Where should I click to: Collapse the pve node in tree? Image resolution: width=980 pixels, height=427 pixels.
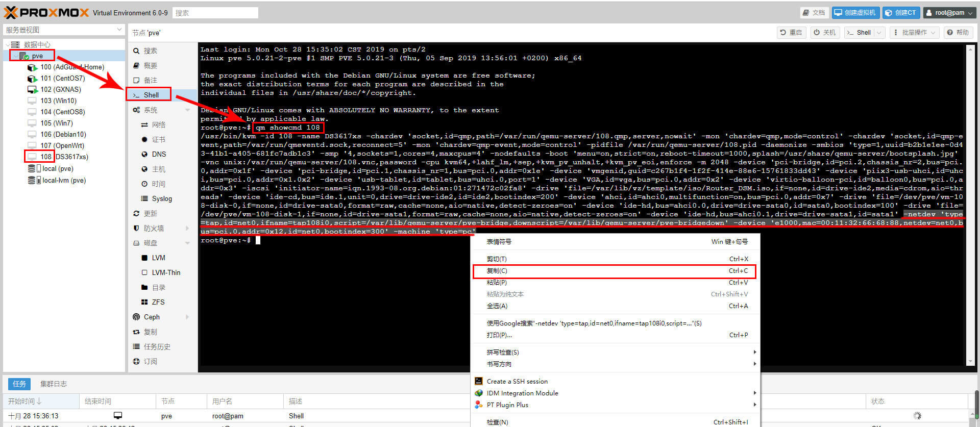(15, 56)
